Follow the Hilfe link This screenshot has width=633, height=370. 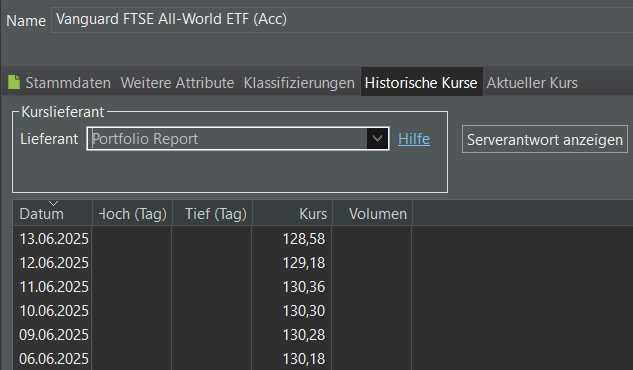coord(414,139)
